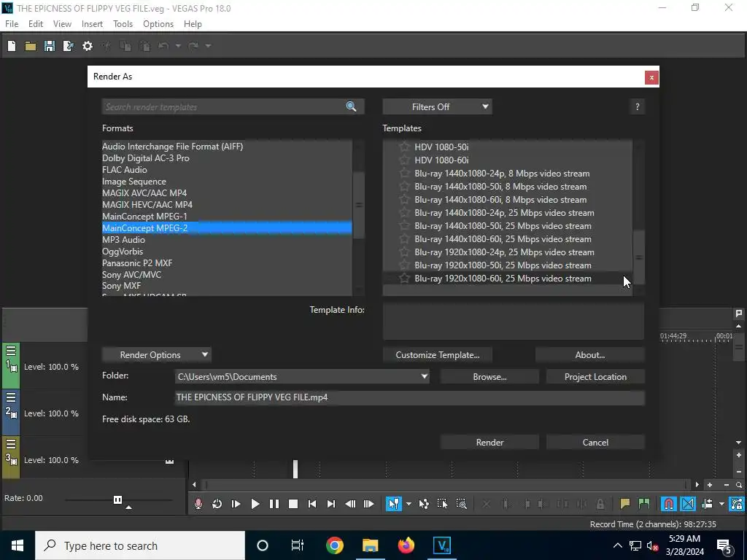Open the edit tool dropdown arrow
The width and height of the screenshot is (747, 560).
pyautogui.click(x=409, y=504)
